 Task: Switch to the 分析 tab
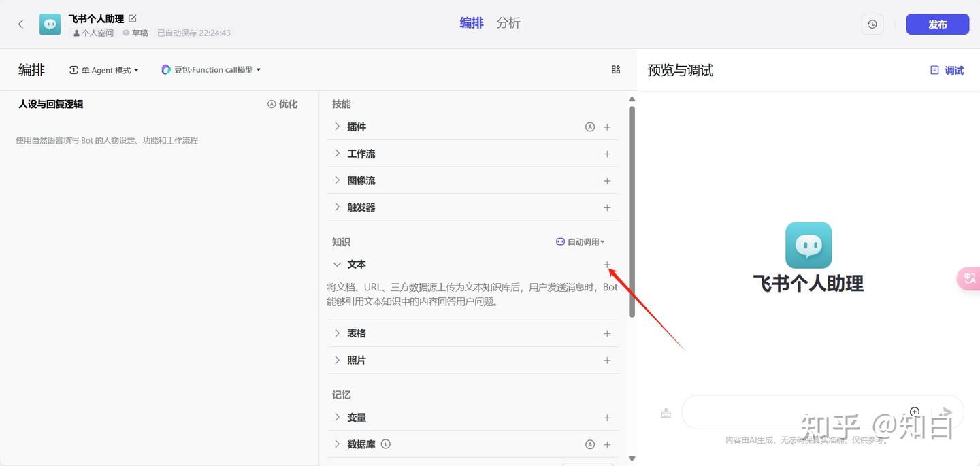(508, 23)
